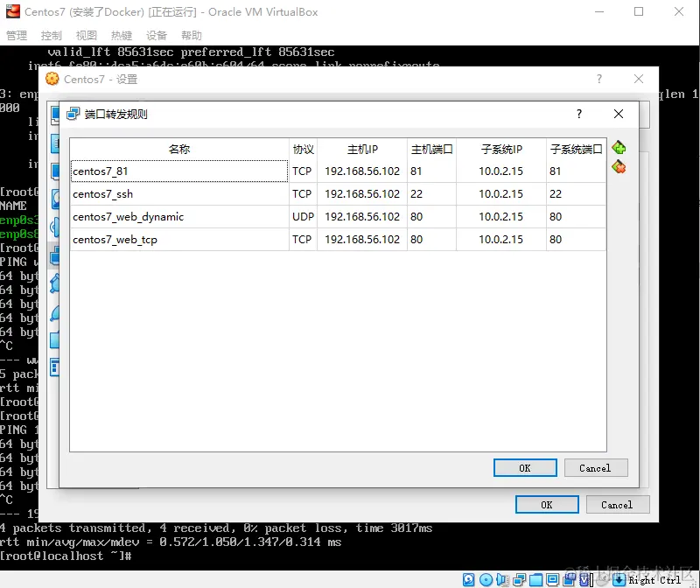
Task: Add a new port forwarding rule
Action: (619, 147)
